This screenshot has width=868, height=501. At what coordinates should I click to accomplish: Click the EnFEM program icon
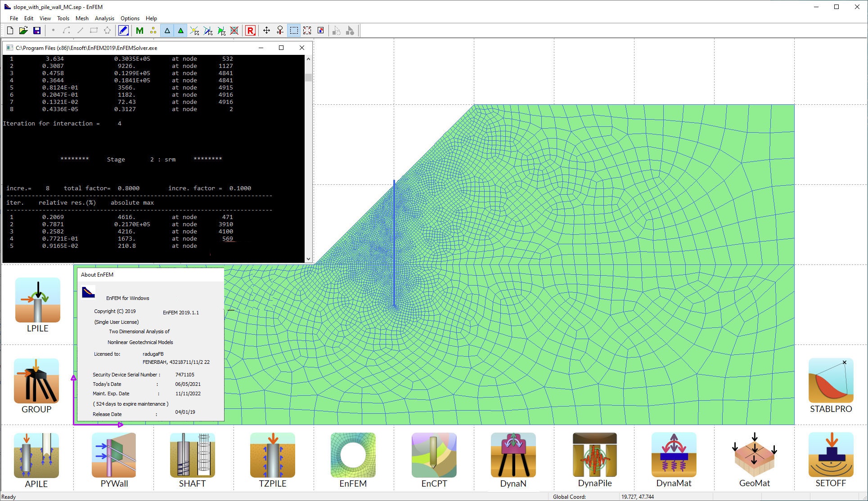pos(353,455)
